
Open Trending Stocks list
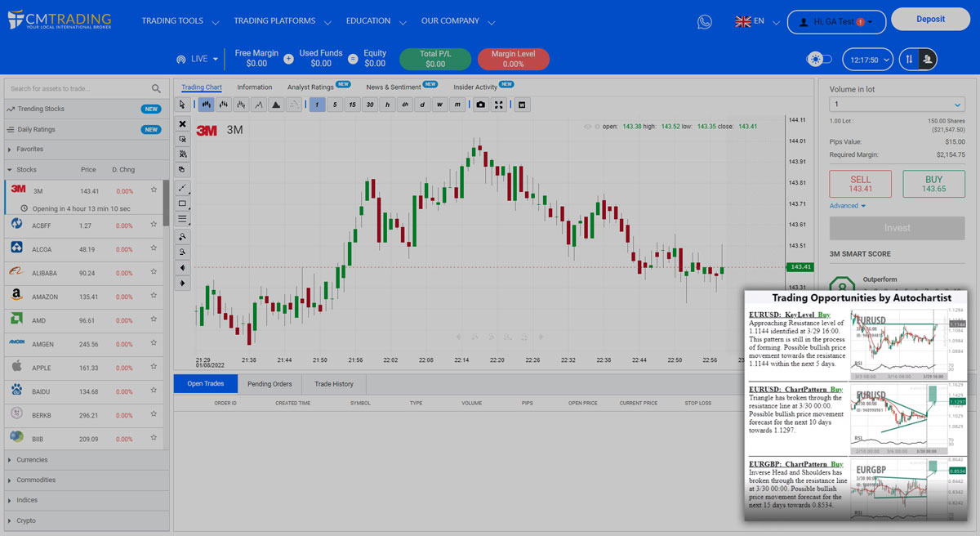pos(86,109)
